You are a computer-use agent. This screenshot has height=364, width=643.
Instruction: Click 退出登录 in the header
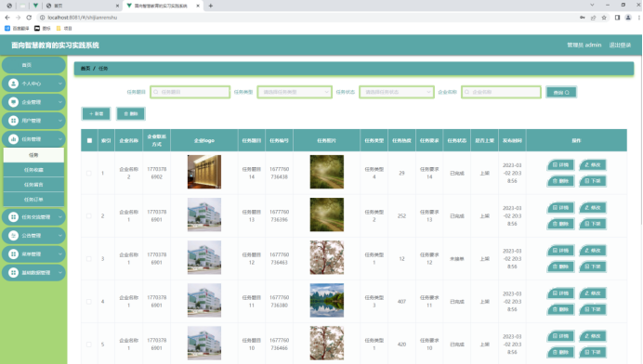pos(620,45)
